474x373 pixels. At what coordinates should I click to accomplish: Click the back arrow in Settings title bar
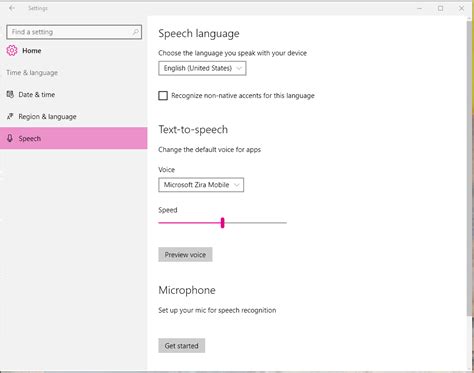pos(12,8)
